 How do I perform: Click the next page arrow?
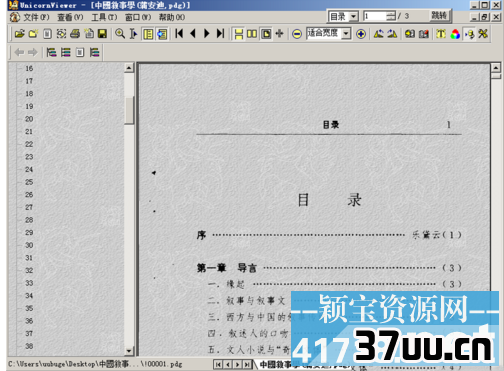click(x=207, y=33)
